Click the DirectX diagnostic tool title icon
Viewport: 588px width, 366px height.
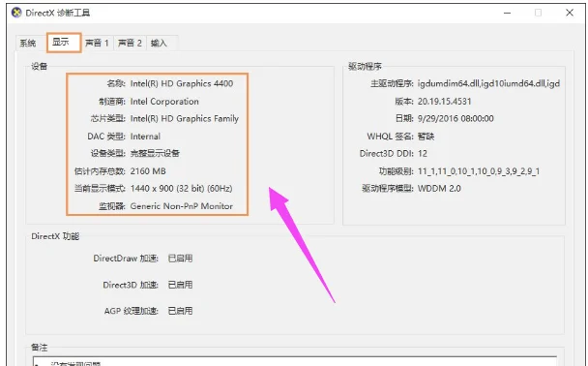click(x=16, y=13)
